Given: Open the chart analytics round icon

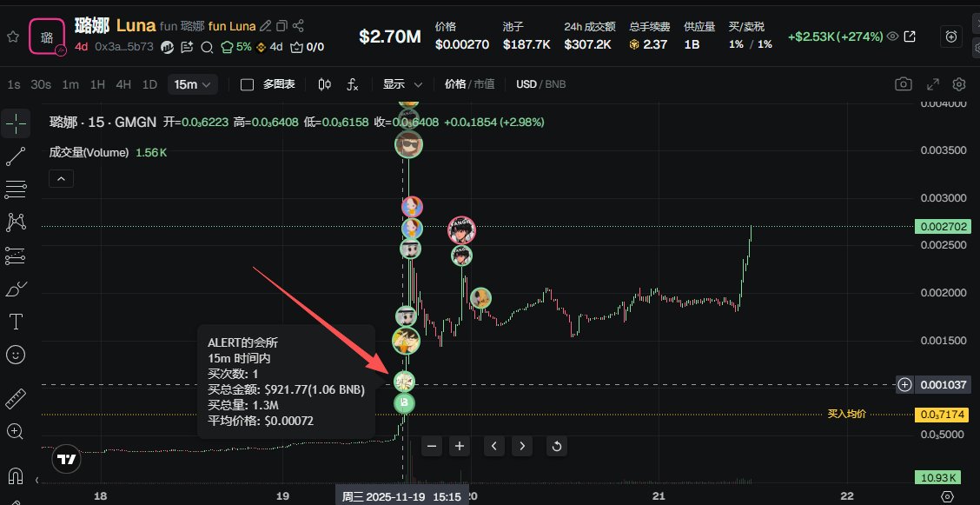Looking at the screenshot, I should click(167, 47).
